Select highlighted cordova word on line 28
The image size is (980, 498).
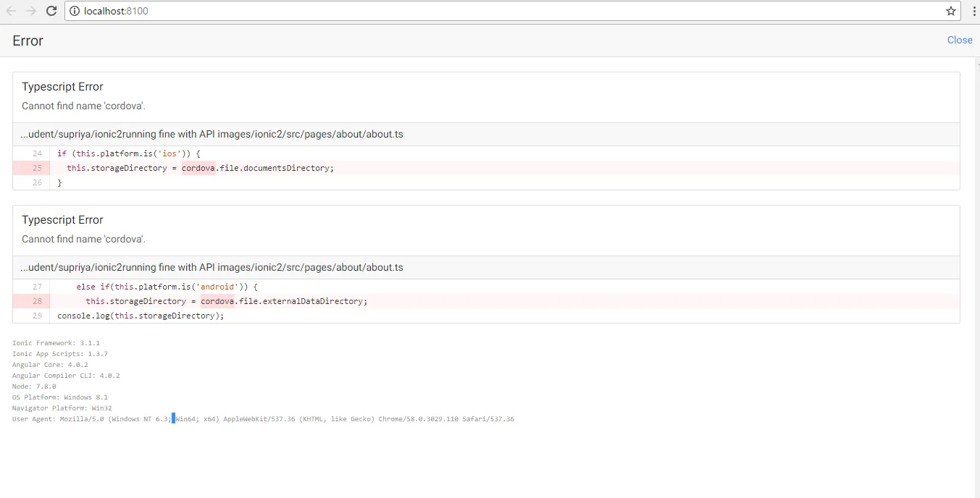218,301
